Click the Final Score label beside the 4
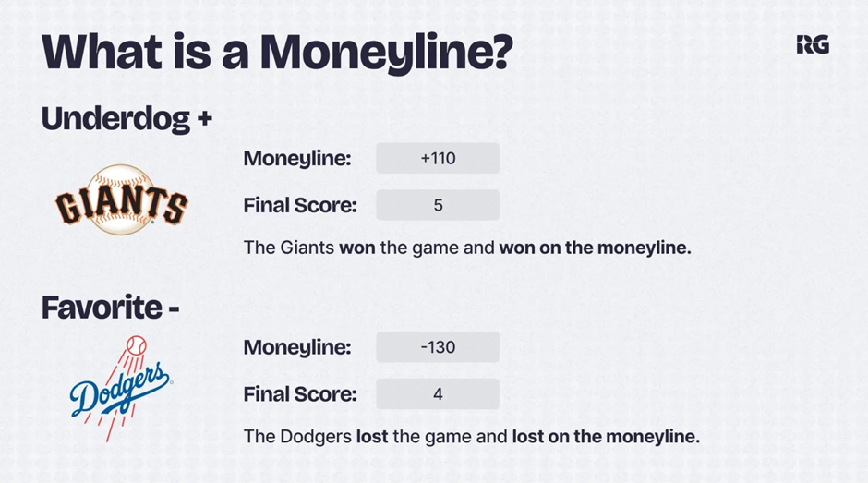Screen dimensions: 868x483 [x=300, y=395]
